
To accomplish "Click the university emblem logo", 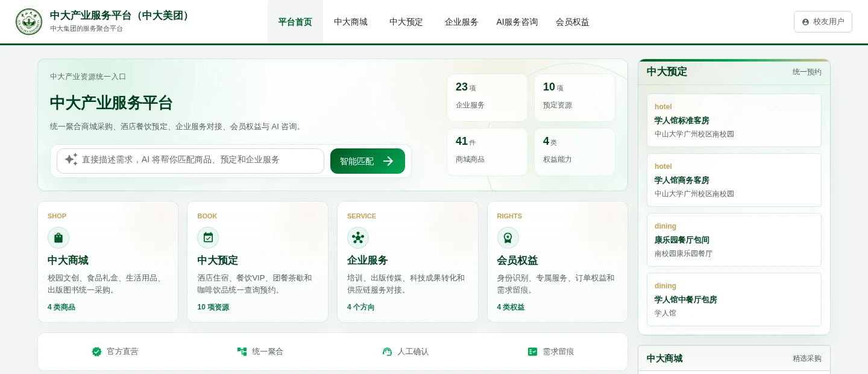I will point(29,22).
